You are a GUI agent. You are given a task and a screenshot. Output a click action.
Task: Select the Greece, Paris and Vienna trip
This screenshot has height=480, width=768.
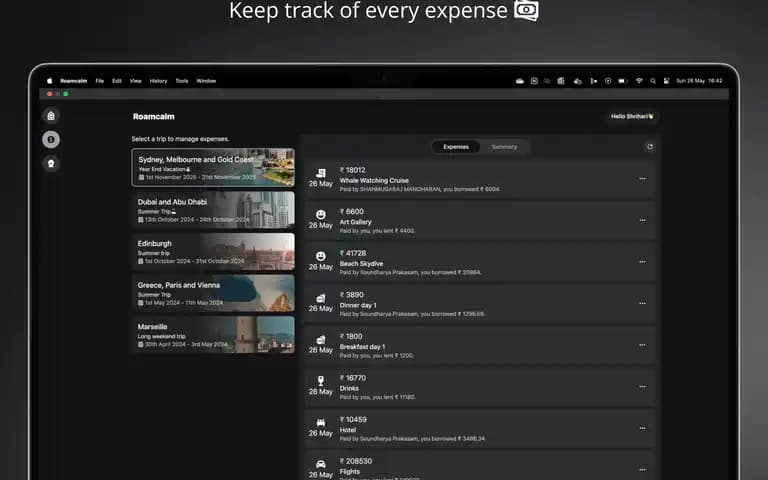point(213,293)
